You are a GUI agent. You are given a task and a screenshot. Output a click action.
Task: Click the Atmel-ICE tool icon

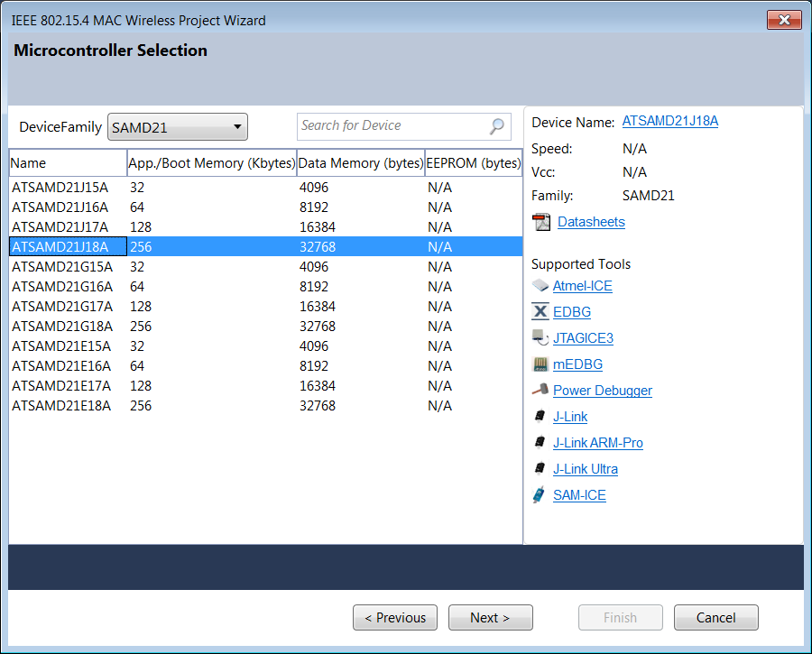(x=540, y=285)
